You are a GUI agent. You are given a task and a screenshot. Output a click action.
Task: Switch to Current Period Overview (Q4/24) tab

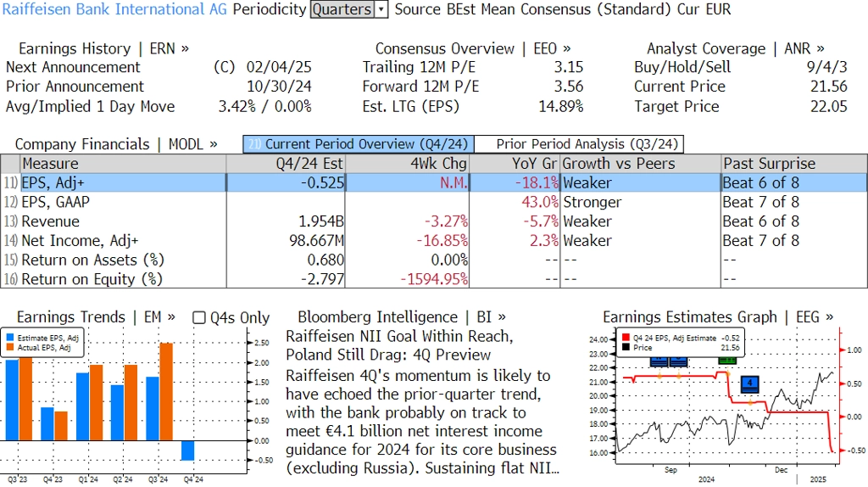(359, 144)
